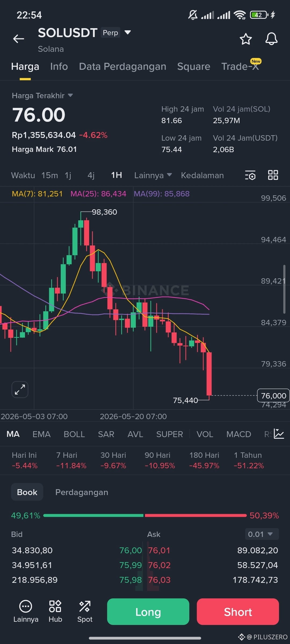Image resolution: width=290 pixels, height=644 pixels.
Task: Toggle BOLL indicator
Action: pos(74,434)
